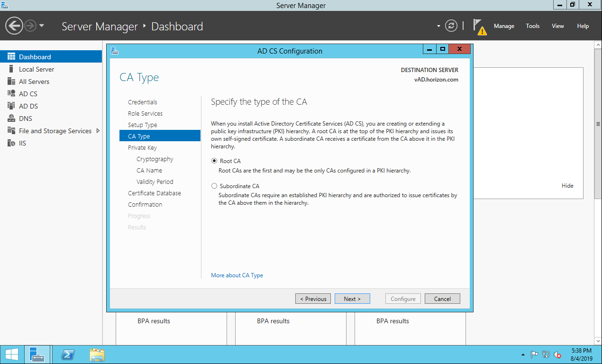Go to the Credentials wizard step
This screenshot has width=602, height=364.
point(143,102)
